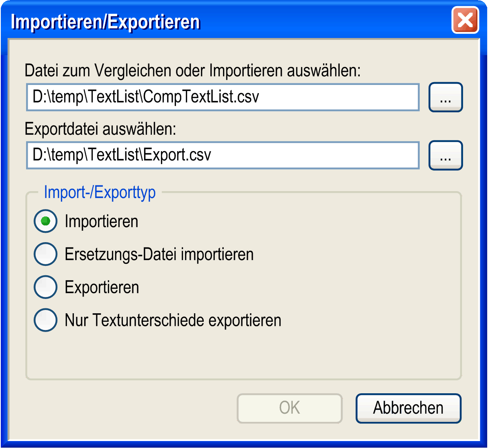This screenshot has height=448, width=488.
Task: Browse for the export file location
Action: (446, 155)
